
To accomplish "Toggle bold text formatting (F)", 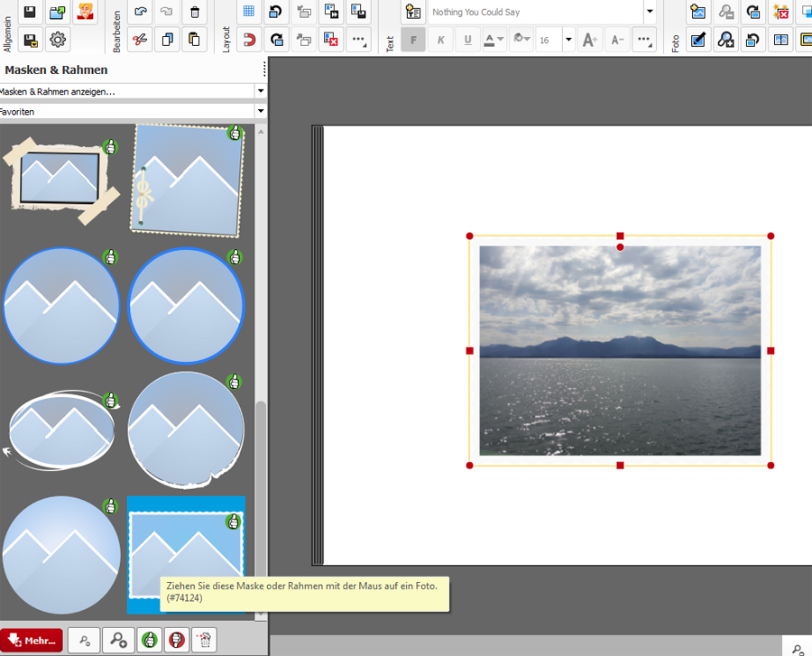I will click(413, 40).
